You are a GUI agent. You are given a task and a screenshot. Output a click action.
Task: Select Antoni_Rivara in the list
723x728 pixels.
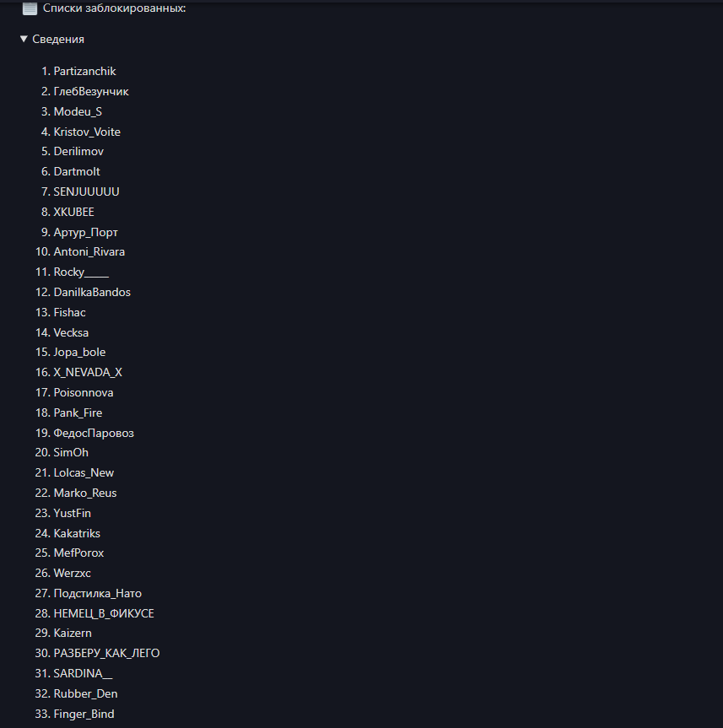[89, 251]
